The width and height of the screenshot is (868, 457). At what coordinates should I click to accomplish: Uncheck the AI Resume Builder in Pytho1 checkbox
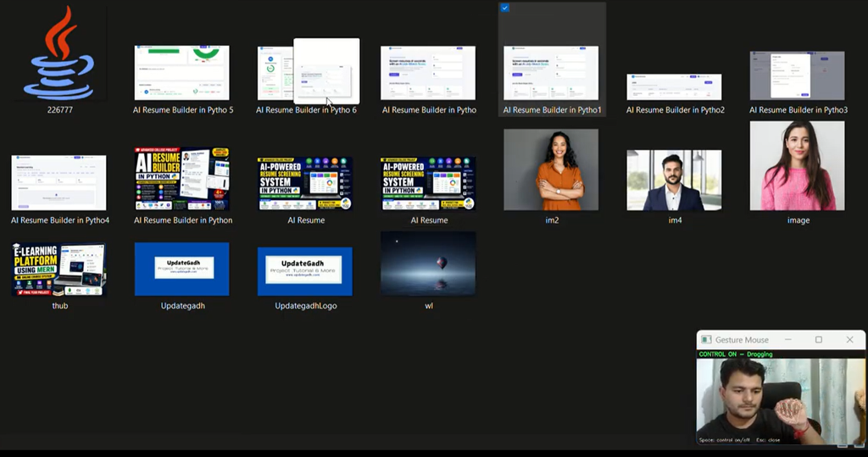[x=505, y=8]
